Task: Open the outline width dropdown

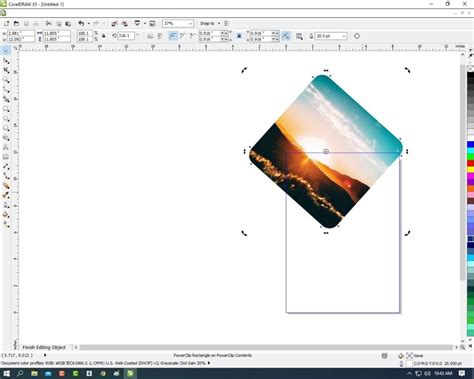Action: [x=344, y=36]
